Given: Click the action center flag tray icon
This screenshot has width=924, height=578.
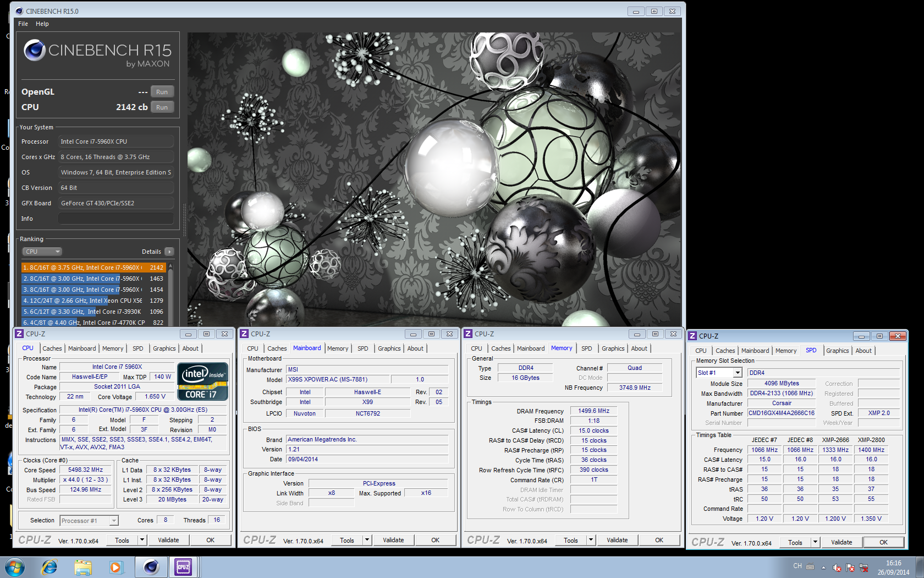Looking at the screenshot, I should [x=850, y=568].
